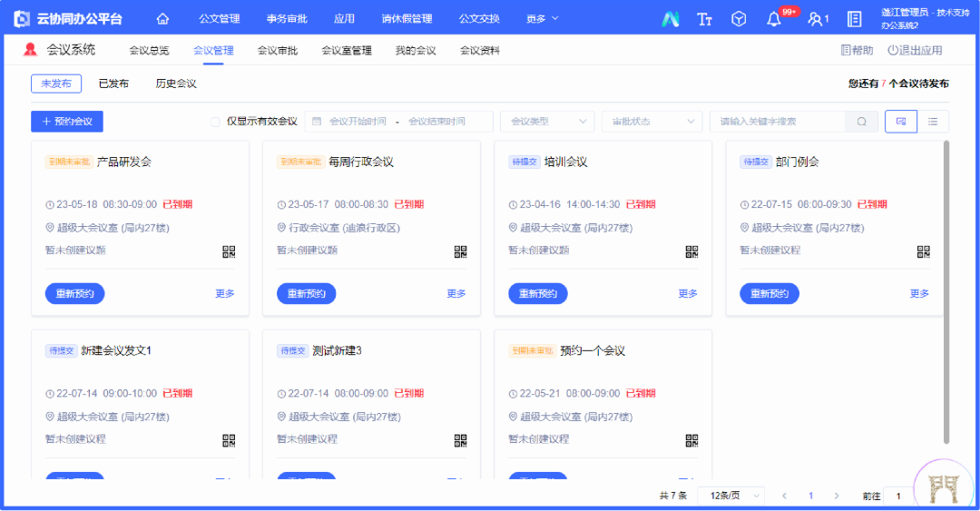Open QR code for 每周行政会议
The width and height of the screenshot is (980, 511).
coord(461,251)
